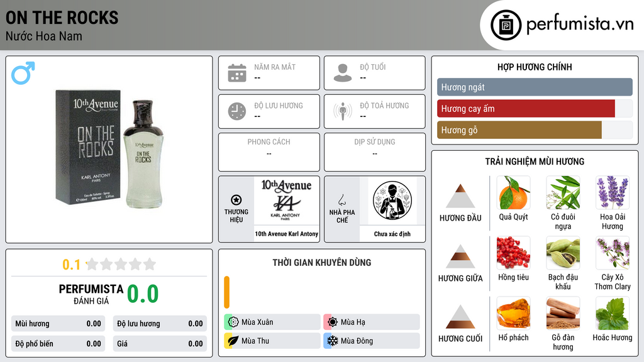The image size is (644, 362).
Task: Click the Độ toả hương label
Action: (384, 106)
